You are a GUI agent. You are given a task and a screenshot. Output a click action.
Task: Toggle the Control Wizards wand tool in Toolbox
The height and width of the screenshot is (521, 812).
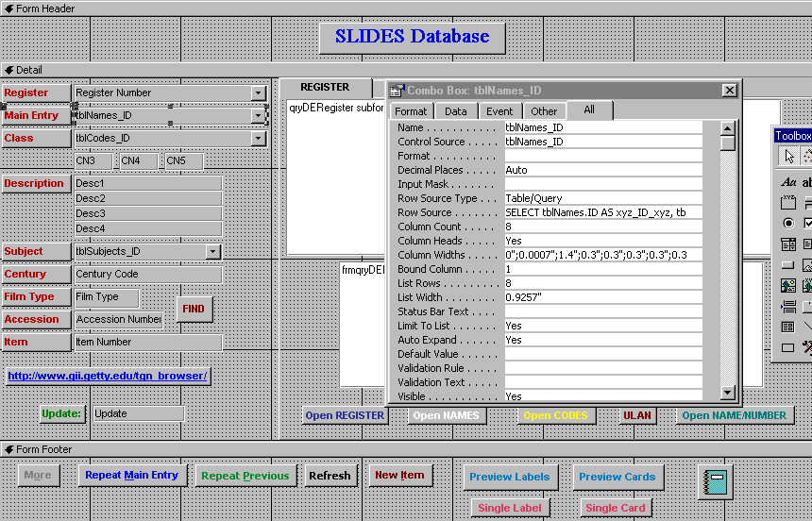tap(807, 156)
